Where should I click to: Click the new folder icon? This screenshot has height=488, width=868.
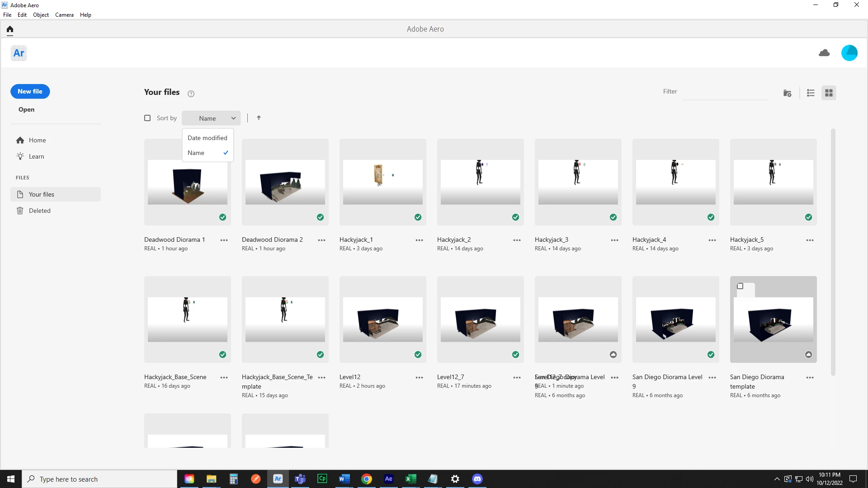pyautogui.click(x=787, y=93)
